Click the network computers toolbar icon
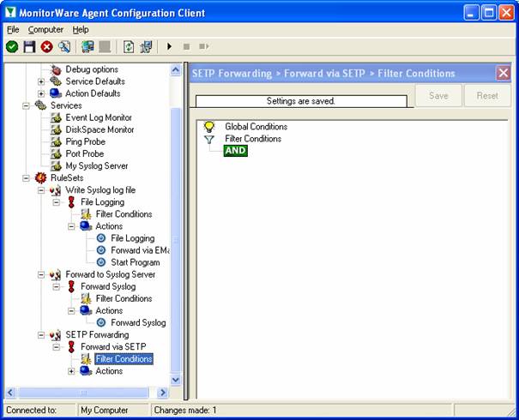519x420 pixels. point(146,46)
